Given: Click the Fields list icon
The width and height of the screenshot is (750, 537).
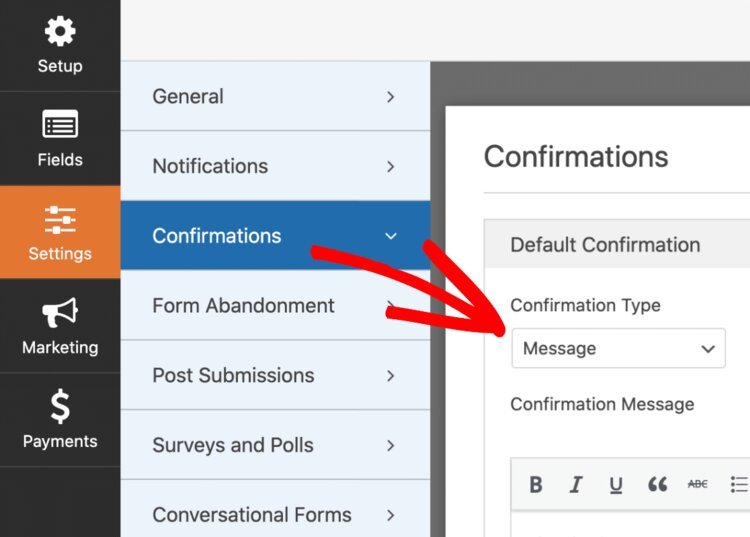Looking at the screenshot, I should [60, 126].
